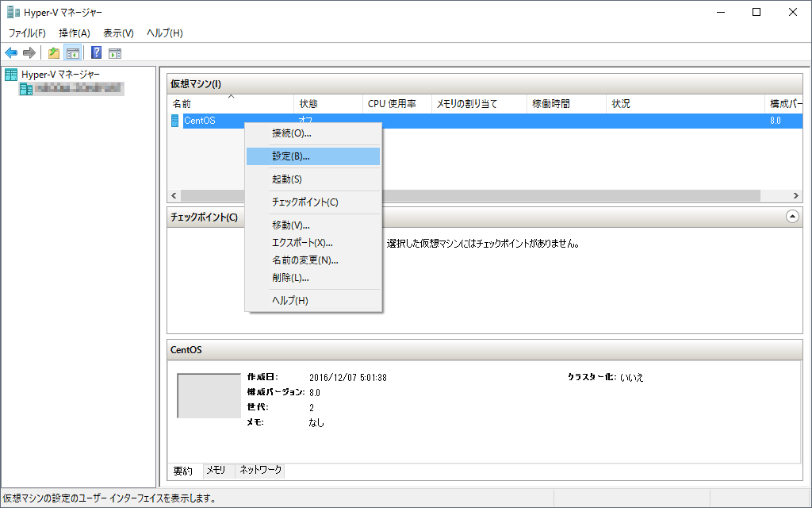Select the Hyper-V マネージャー root tree node
Screen dimensions: 812x508
pyautogui.click(x=60, y=75)
